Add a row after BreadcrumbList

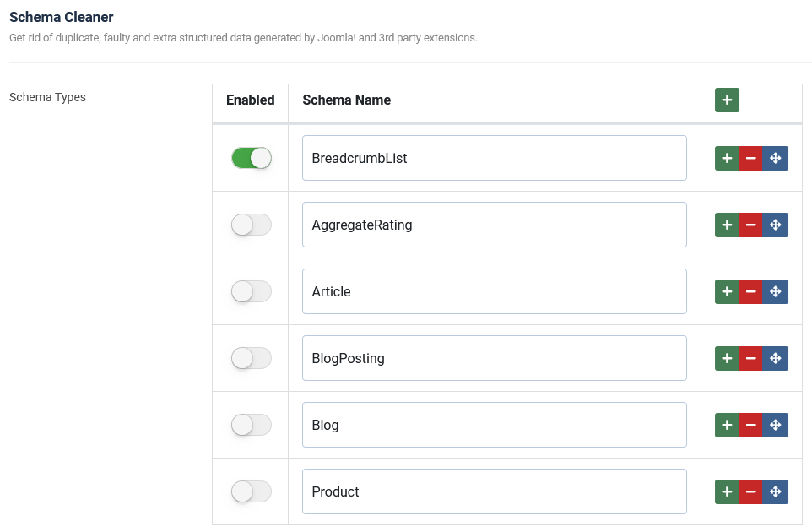tap(727, 159)
